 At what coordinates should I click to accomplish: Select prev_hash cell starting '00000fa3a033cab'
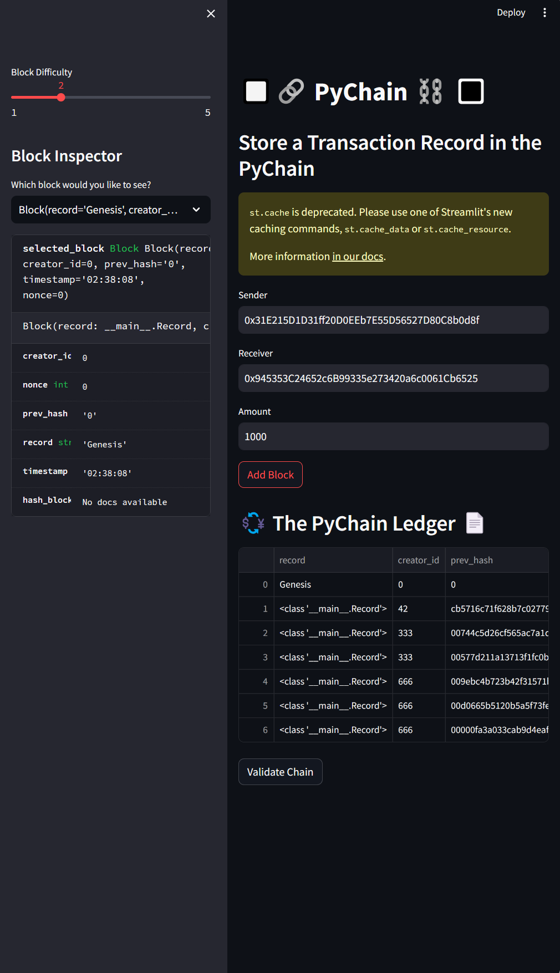497,730
